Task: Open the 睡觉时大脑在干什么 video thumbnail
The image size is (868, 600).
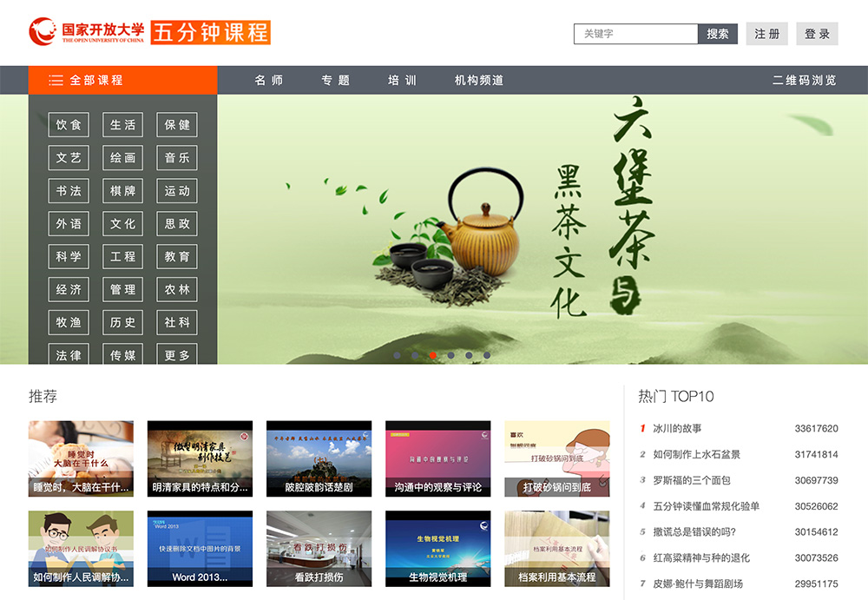Action: [81, 458]
